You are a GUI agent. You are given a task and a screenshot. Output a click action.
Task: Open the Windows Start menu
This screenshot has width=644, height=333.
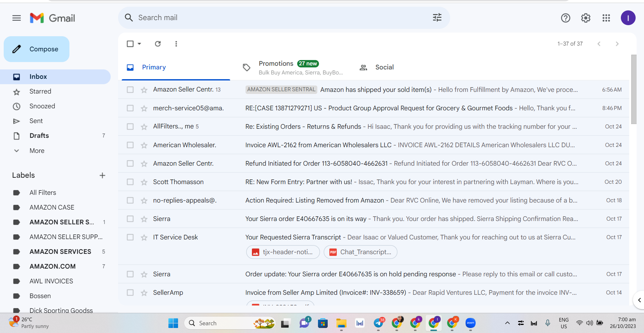[x=173, y=323]
